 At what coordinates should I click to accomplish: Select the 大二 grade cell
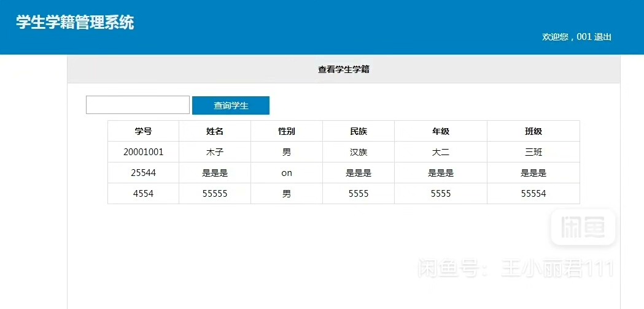pyautogui.click(x=441, y=152)
